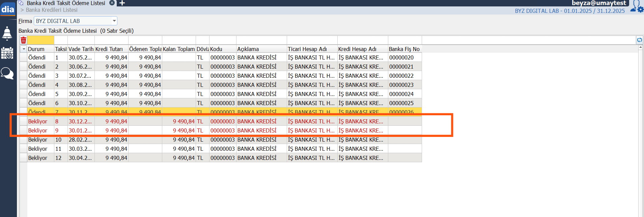The width and height of the screenshot is (644, 217).
Task: Go to Banka Kredileri Listesi breadcrumb
Action: 52,10
